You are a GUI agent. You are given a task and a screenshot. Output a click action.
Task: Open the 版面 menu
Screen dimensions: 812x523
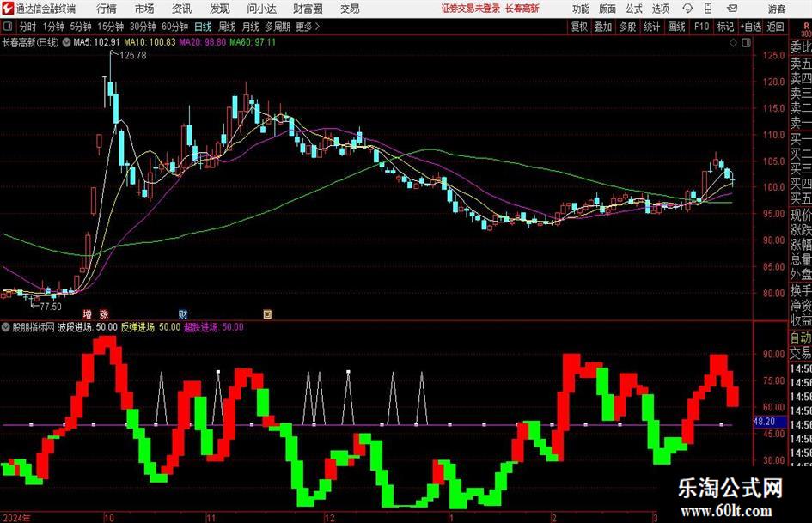607,9
